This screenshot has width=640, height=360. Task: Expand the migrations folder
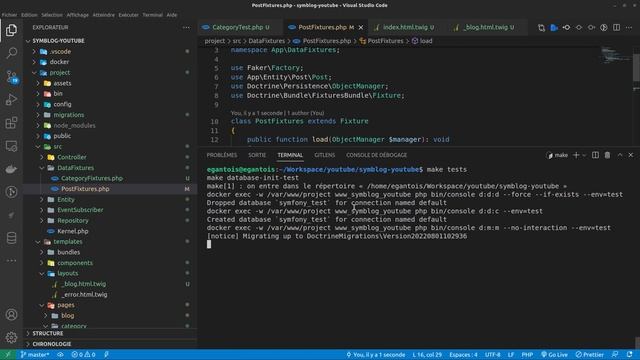coord(110,115)
